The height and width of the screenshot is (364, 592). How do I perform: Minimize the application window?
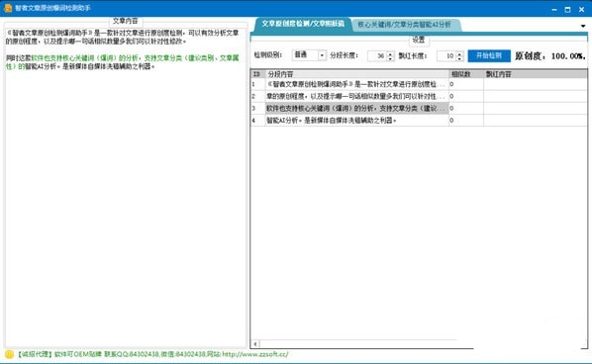coord(554,10)
